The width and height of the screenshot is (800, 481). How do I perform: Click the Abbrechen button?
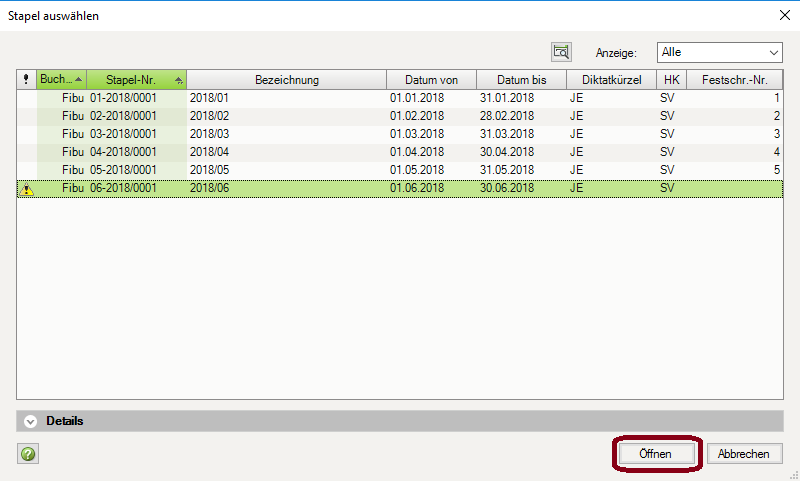(744, 454)
